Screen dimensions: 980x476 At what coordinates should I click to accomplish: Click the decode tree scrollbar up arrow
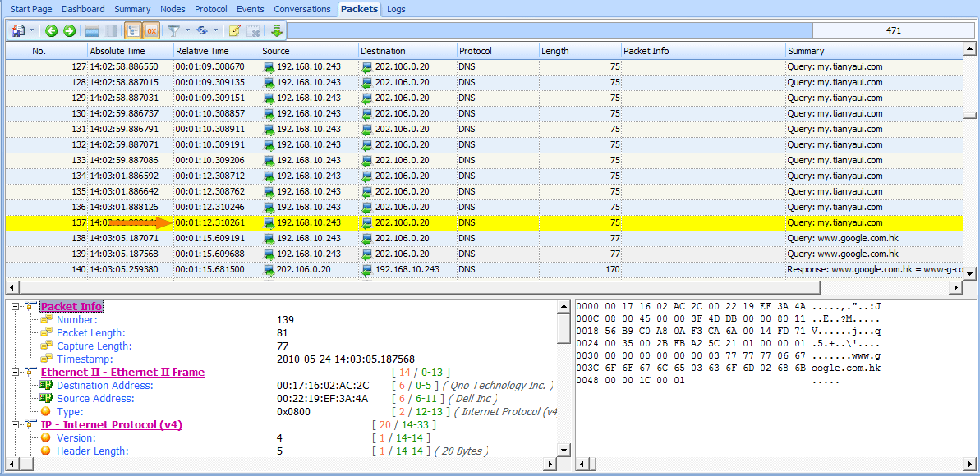point(564,306)
